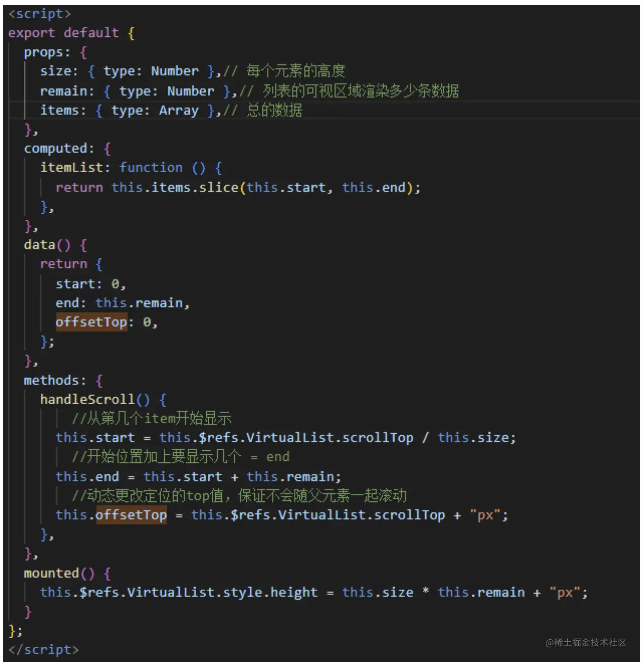The width and height of the screenshot is (644, 665).
Task: Click the 'itemList:' property name
Action: coord(75,168)
